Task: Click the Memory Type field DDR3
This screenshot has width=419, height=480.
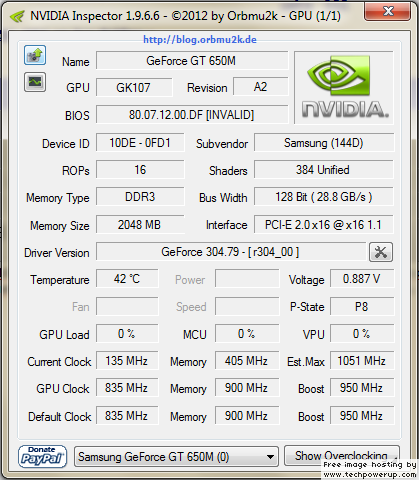Action: click(140, 197)
